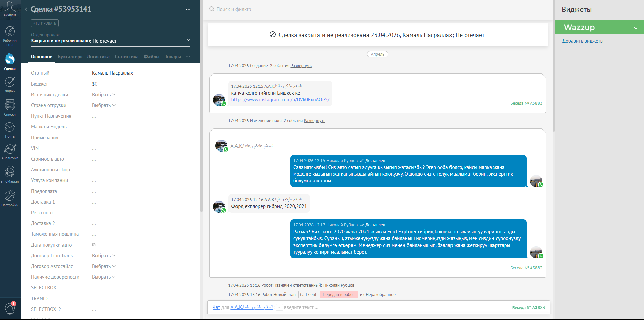
Task: Switch to Логистика tab
Action: coord(98,57)
